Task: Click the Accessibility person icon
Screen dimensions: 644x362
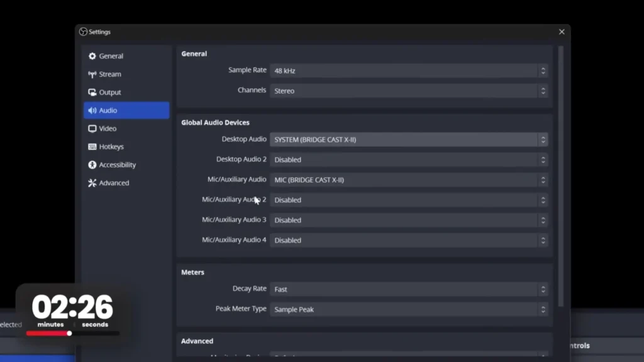Action: click(x=92, y=165)
